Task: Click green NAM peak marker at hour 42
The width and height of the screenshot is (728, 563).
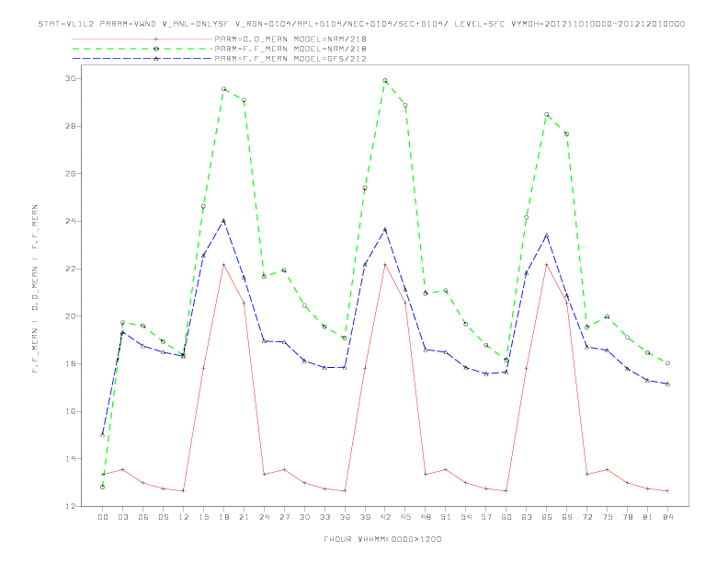Action: pyautogui.click(x=385, y=80)
